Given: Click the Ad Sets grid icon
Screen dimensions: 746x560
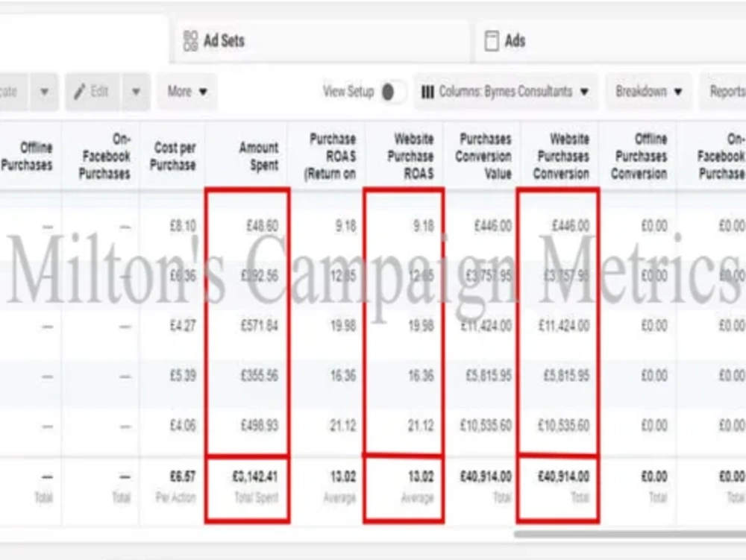Looking at the screenshot, I should [190, 41].
